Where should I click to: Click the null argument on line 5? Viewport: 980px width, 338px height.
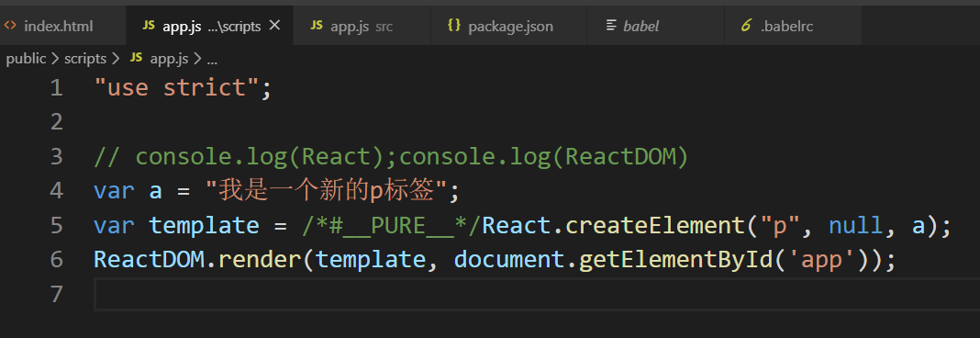point(856,225)
